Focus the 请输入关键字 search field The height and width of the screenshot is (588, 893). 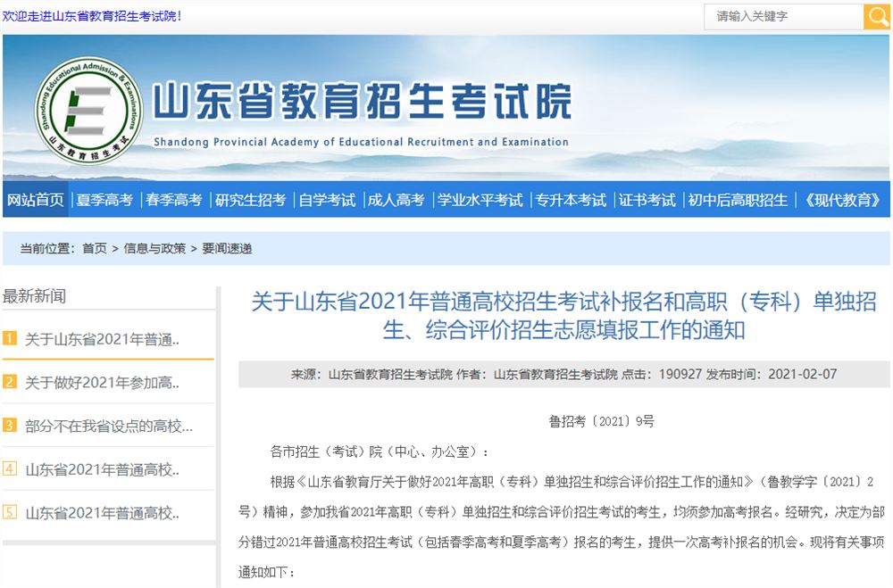click(784, 17)
